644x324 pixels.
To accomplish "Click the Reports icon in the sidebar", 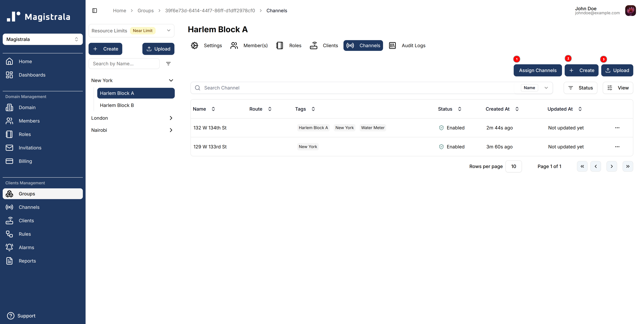I will click(9, 261).
